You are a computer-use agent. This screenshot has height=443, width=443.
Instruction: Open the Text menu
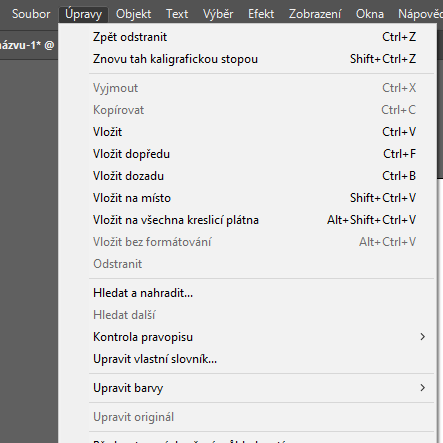177,14
